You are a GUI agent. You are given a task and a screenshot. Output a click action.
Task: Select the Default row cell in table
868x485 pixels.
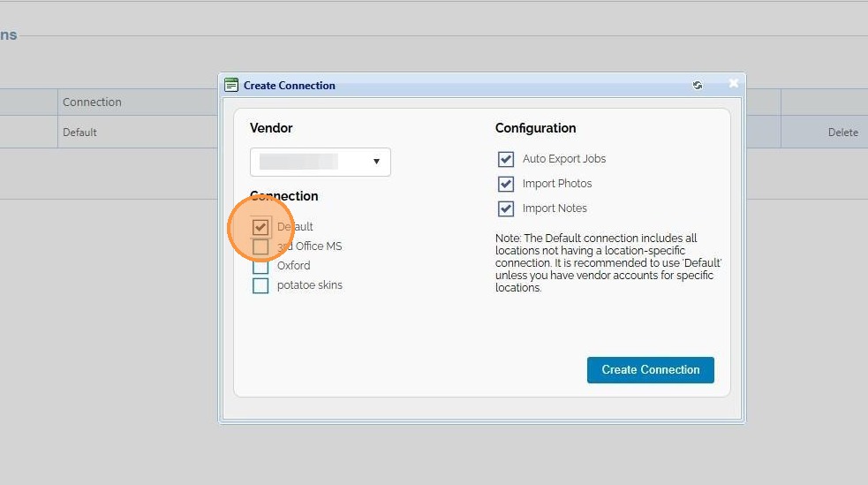coord(79,133)
